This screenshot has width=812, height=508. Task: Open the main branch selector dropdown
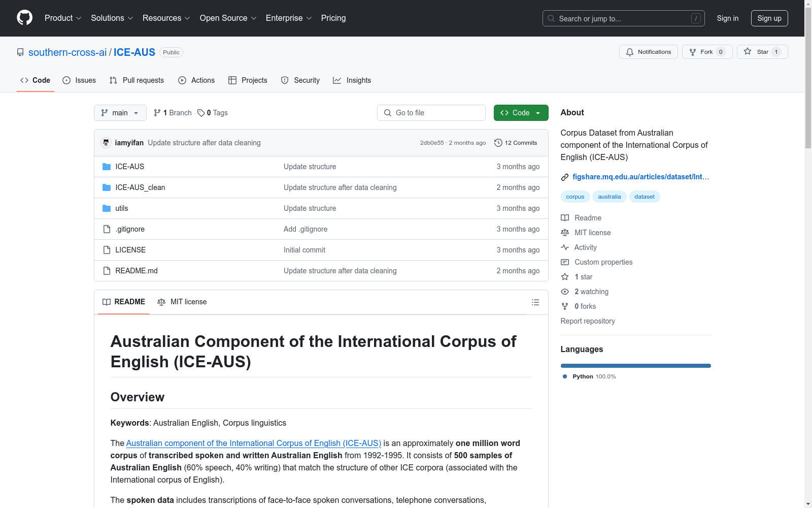(120, 113)
